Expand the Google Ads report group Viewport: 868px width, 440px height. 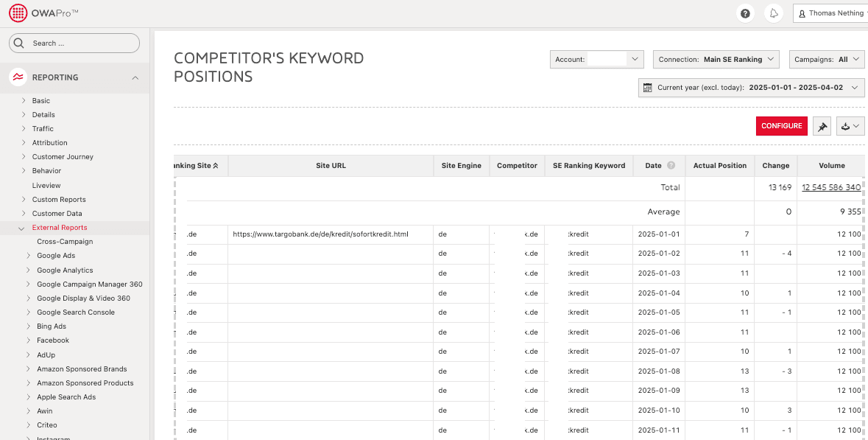(28, 256)
